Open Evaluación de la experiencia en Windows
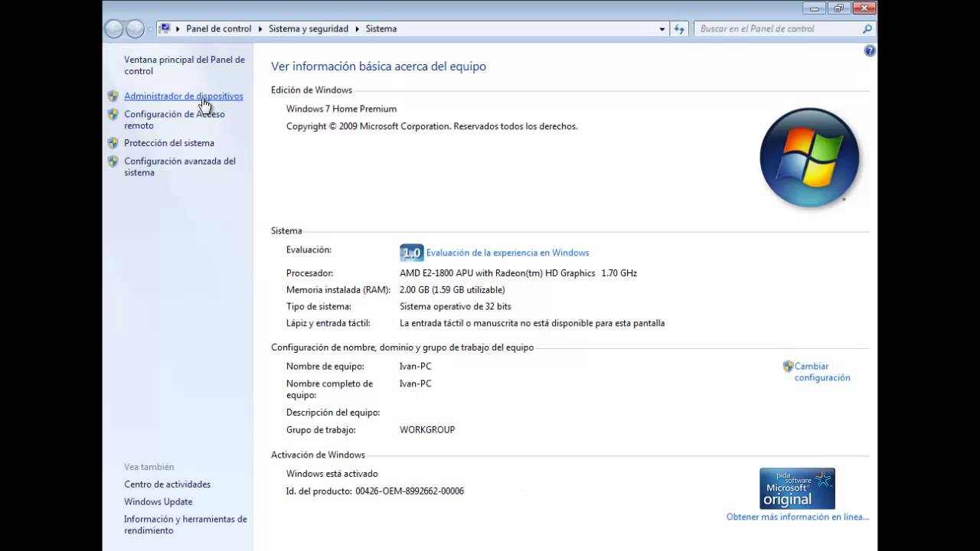The width and height of the screenshot is (980, 551). (508, 253)
